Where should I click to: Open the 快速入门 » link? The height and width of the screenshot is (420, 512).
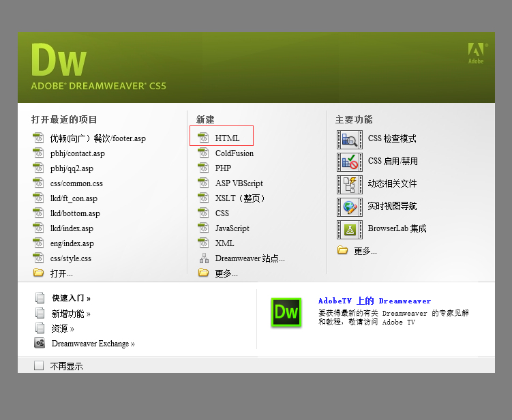coord(71,298)
